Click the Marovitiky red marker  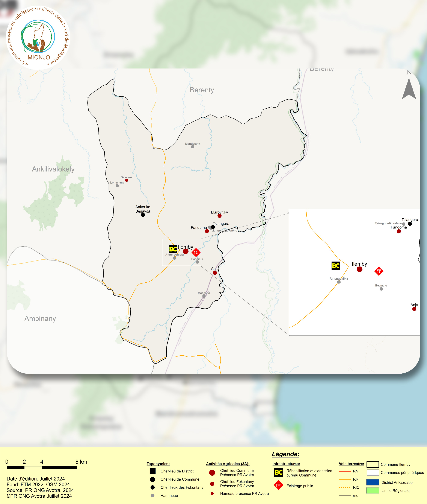(219, 216)
